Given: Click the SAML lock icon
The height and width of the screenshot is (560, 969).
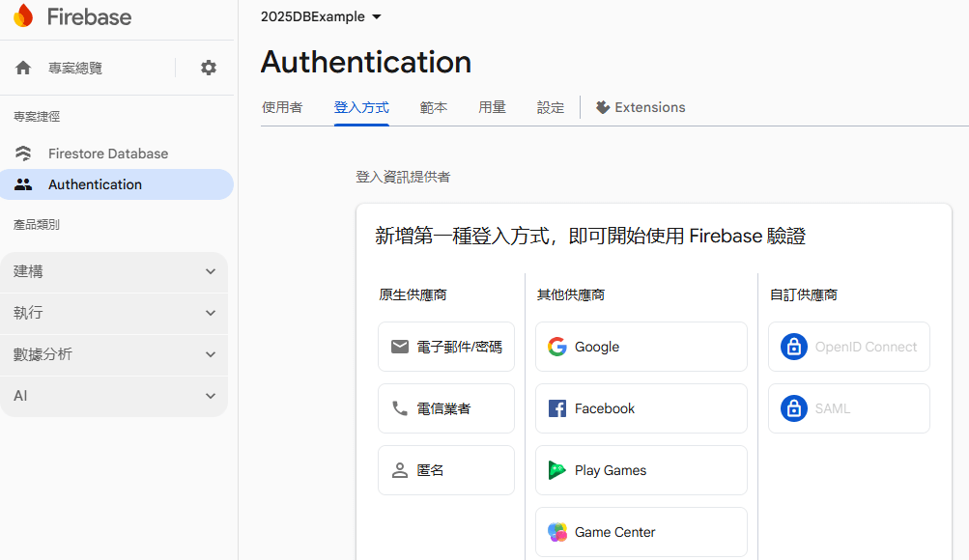Looking at the screenshot, I should (x=794, y=408).
